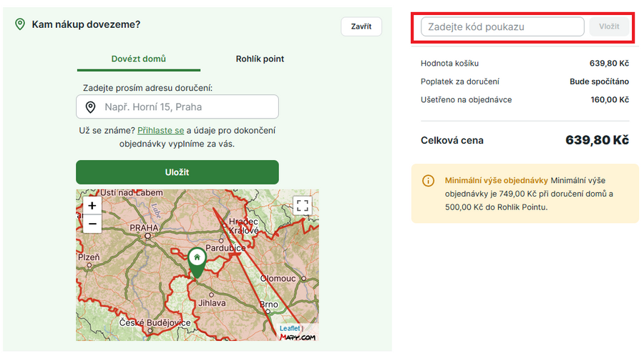Follow the 'Přihlaste se' login link

click(x=161, y=131)
